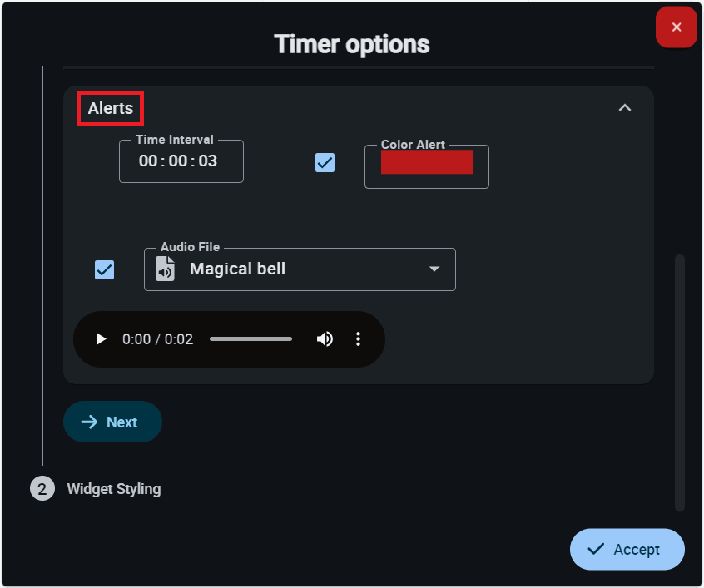Screen dimensions: 704x588
Task: Close the Timer options dialog
Action: click(677, 27)
